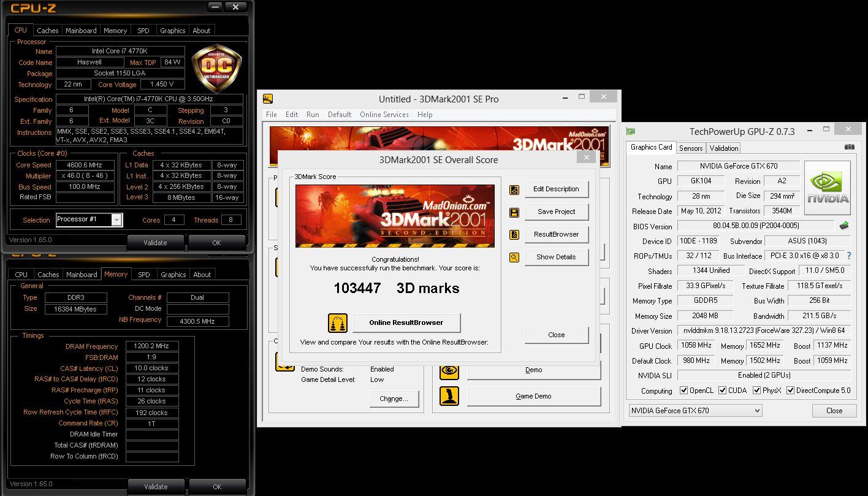Click the Save Project floppy icon
Image resolution: width=868 pixels, height=496 pixels.
[x=514, y=212]
